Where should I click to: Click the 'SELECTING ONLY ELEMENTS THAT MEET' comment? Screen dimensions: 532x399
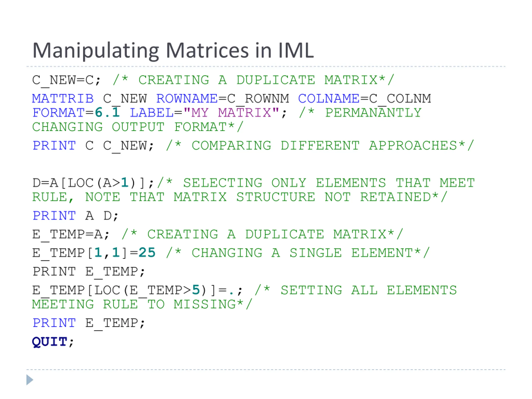(x=316, y=183)
